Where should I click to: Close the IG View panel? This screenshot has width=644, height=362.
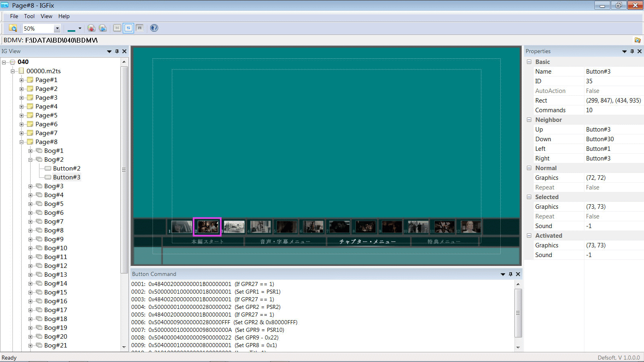pos(124,51)
